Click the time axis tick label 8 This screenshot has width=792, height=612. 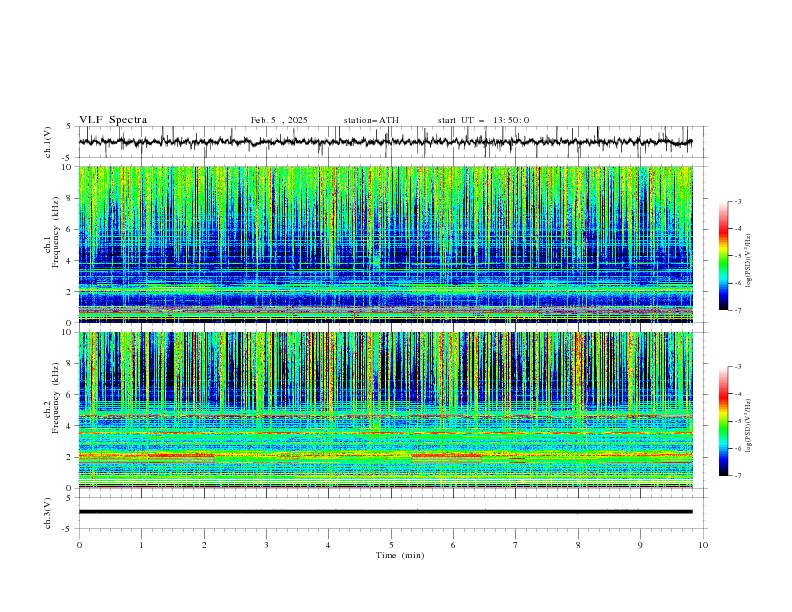tap(578, 545)
